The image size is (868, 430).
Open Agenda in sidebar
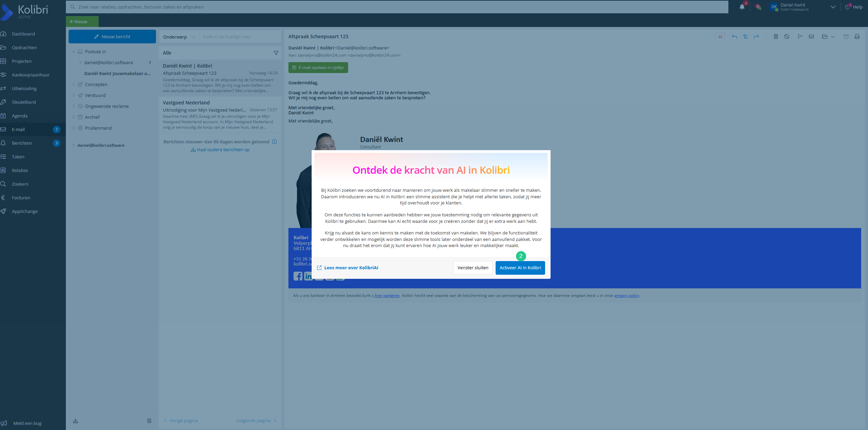(19, 116)
